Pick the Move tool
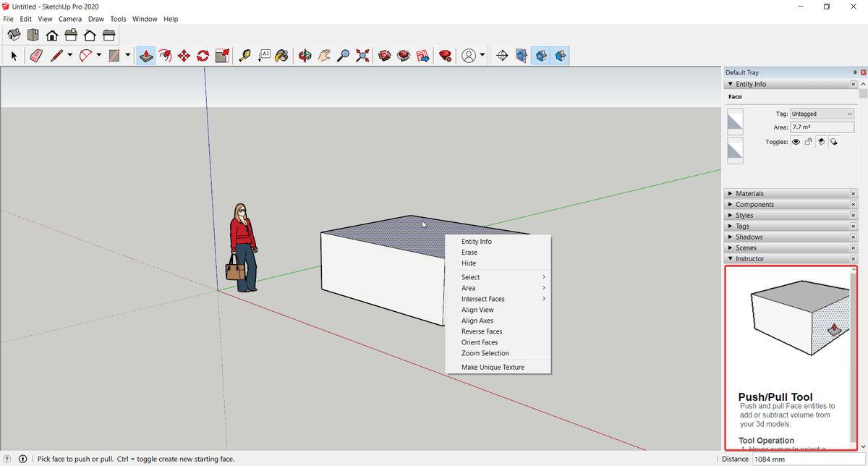868x466 pixels. pyautogui.click(x=184, y=56)
